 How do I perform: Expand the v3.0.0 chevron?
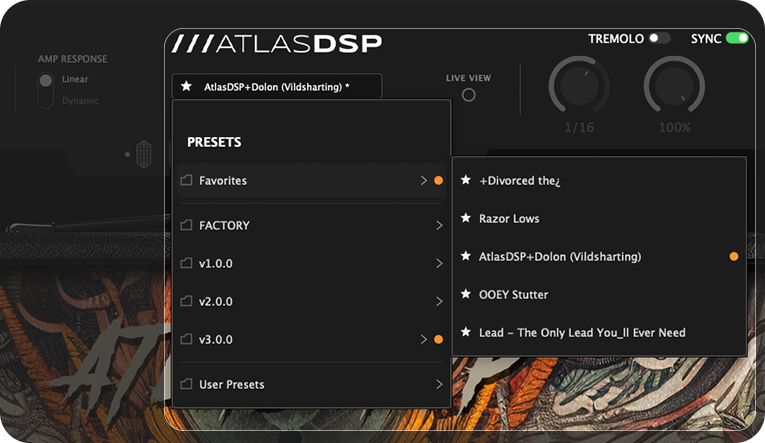pyautogui.click(x=423, y=339)
